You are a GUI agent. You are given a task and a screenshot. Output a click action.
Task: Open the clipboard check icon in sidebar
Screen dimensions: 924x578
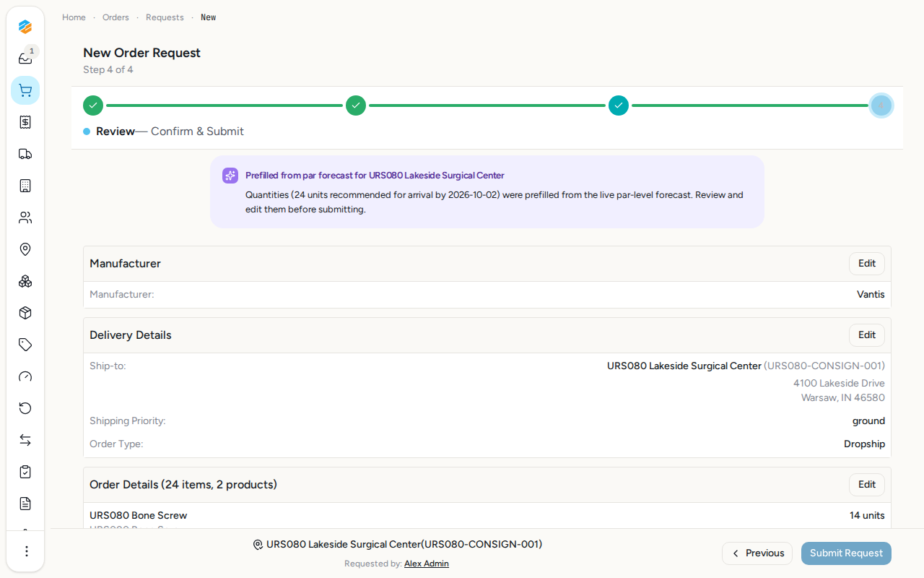click(x=25, y=472)
